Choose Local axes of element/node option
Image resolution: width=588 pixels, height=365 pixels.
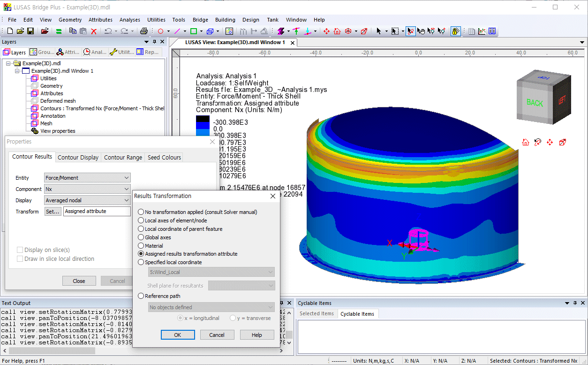(x=141, y=221)
